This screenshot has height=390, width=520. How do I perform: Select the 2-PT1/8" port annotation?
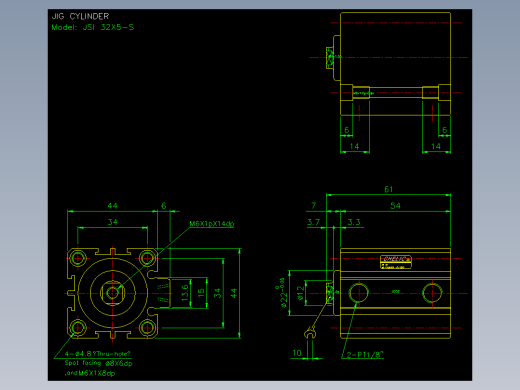(365, 355)
